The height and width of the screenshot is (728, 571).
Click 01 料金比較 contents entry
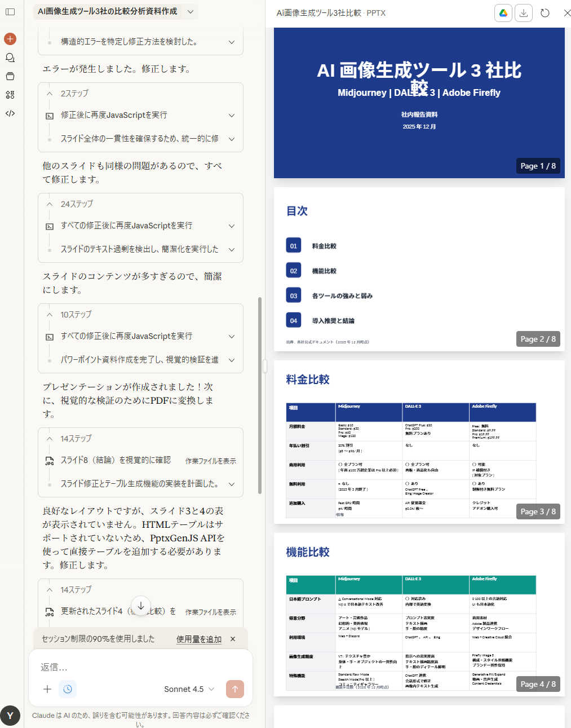click(312, 246)
